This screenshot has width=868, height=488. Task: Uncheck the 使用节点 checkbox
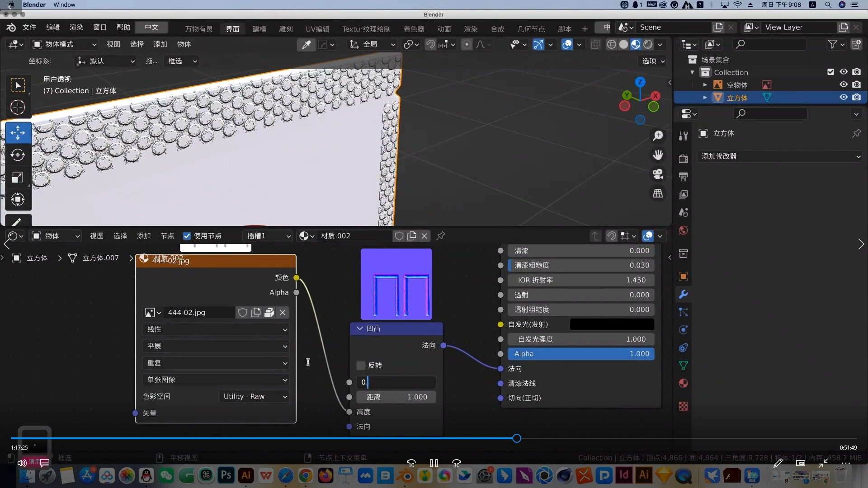(x=187, y=236)
